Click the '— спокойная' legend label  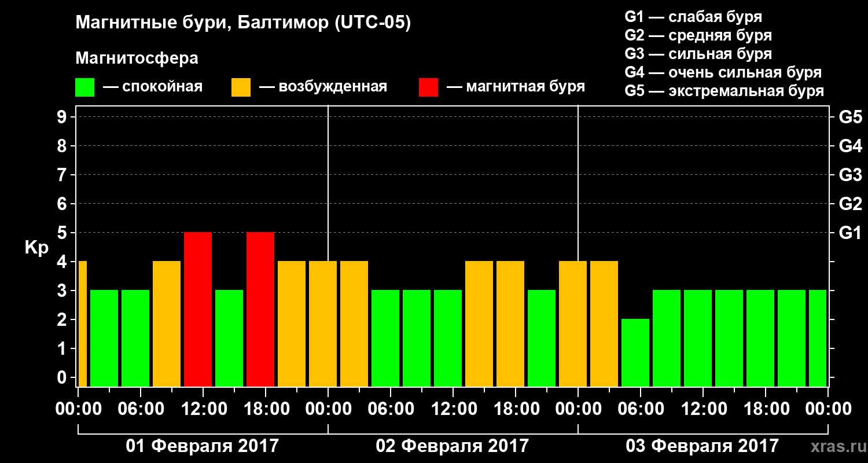point(153,87)
